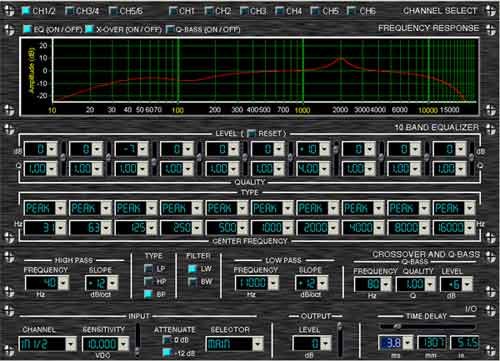Expand the 8000 Hz center frequency dropdown
The height and width of the screenshot is (361, 500).
coord(424,228)
